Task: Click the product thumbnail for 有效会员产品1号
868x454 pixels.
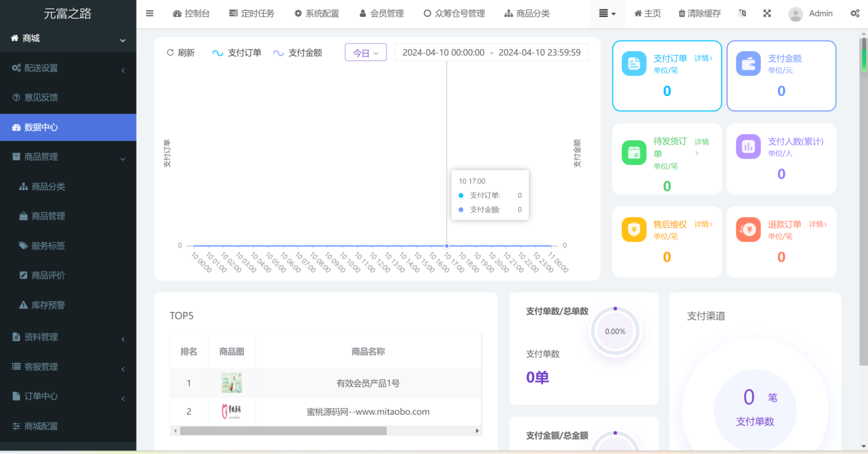Action: [x=231, y=383]
